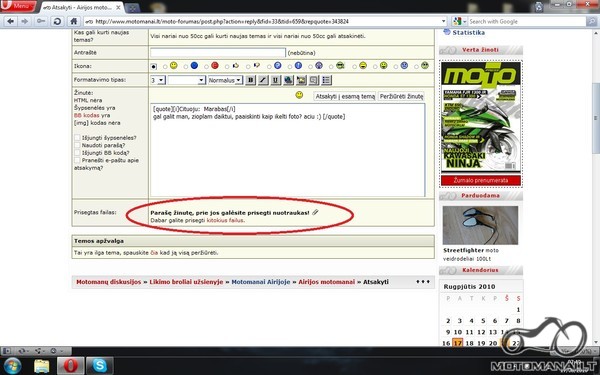Apply italic formatting in the editor toolbar
600x375 pixels.
tap(263, 80)
